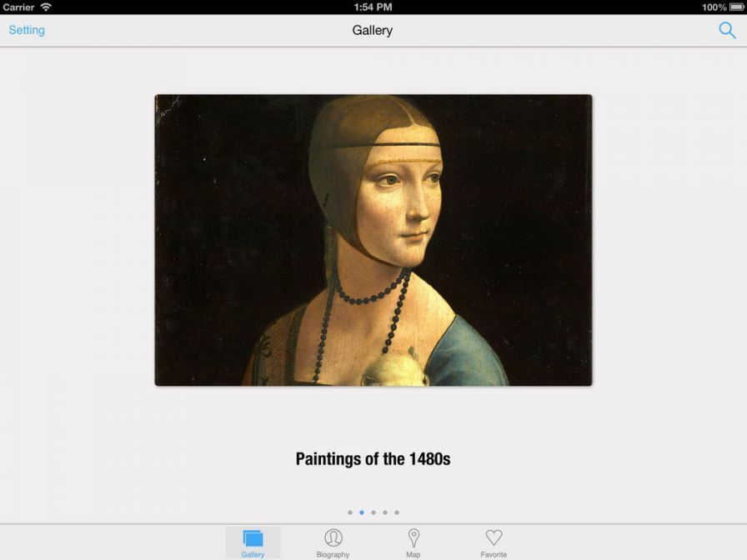
Task: Click the 'Biography' tab label
Action: coord(333,554)
